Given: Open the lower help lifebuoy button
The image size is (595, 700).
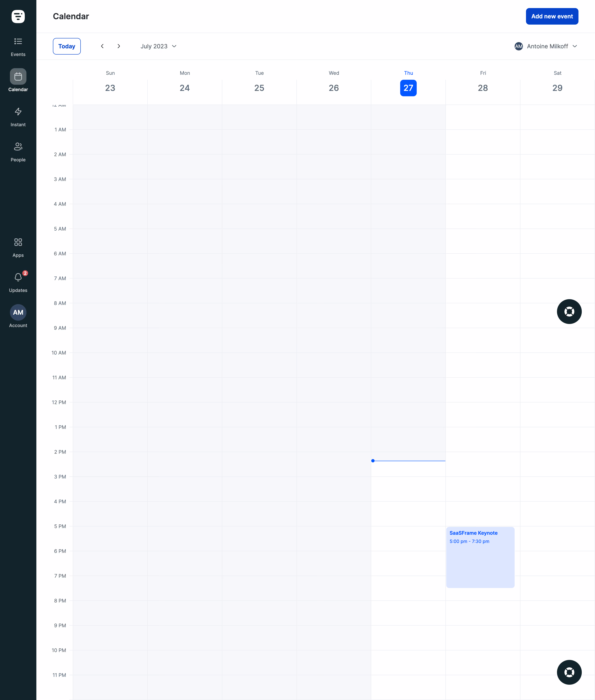Looking at the screenshot, I should [x=569, y=672].
